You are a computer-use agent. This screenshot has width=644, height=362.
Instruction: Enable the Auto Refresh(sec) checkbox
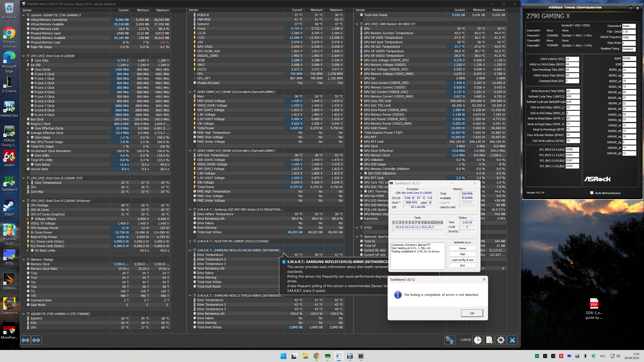pos(592,193)
